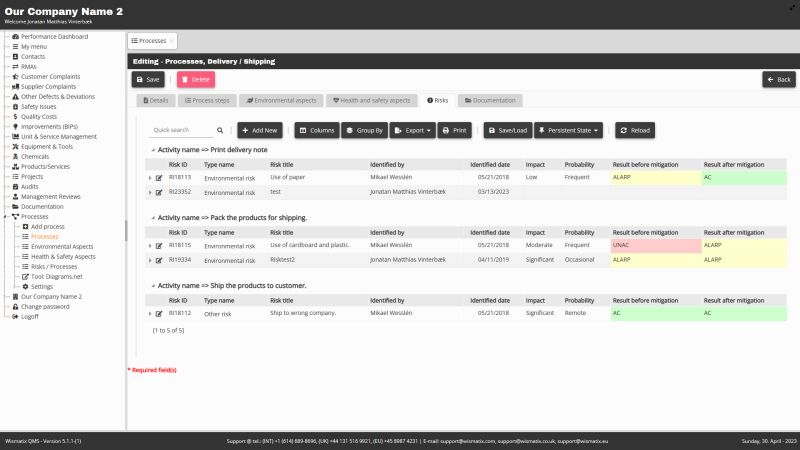Click the Group By button
Image resolution: width=800 pixels, height=450 pixels.
click(365, 131)
